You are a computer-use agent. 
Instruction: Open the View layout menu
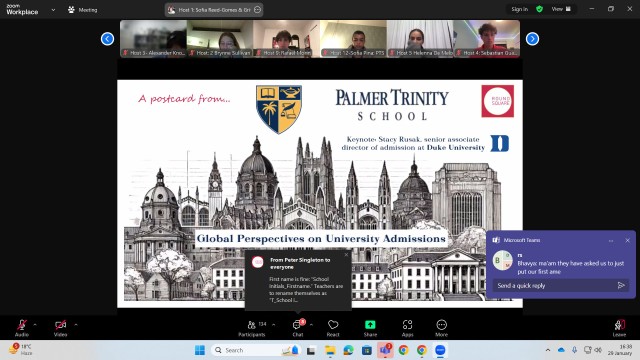click(x=561, y=9)
